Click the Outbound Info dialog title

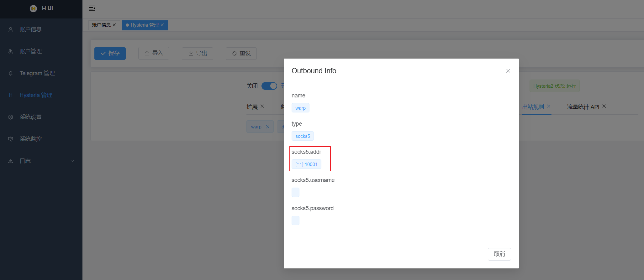click(314, 71)
